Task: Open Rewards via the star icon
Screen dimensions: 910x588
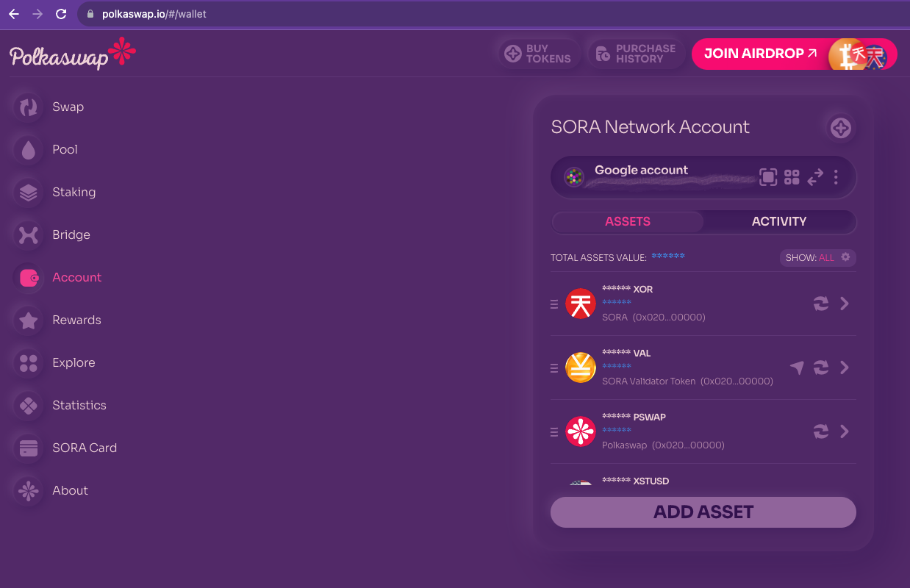Action: [x=29, y=320]
